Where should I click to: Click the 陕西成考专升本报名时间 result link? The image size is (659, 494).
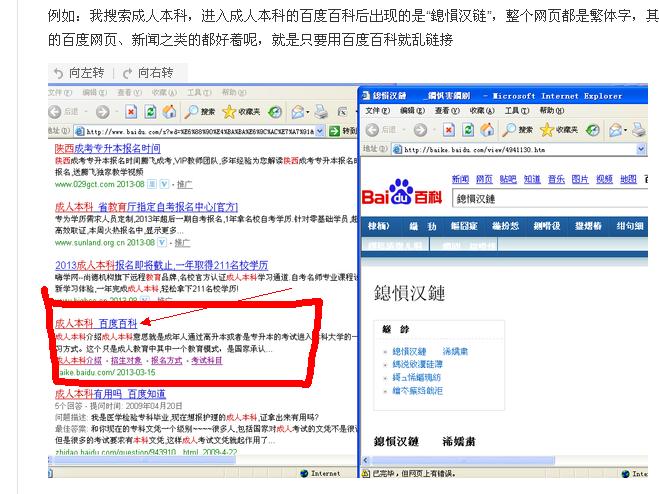click(107, 148)
